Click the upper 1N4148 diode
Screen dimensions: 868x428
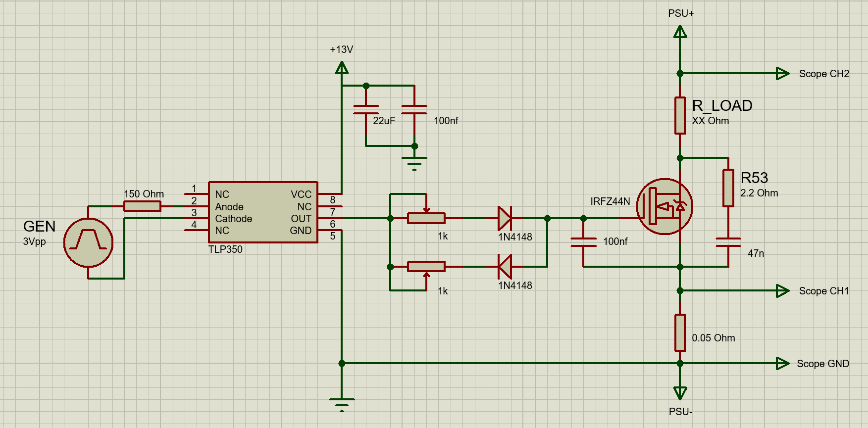point(505,218)
